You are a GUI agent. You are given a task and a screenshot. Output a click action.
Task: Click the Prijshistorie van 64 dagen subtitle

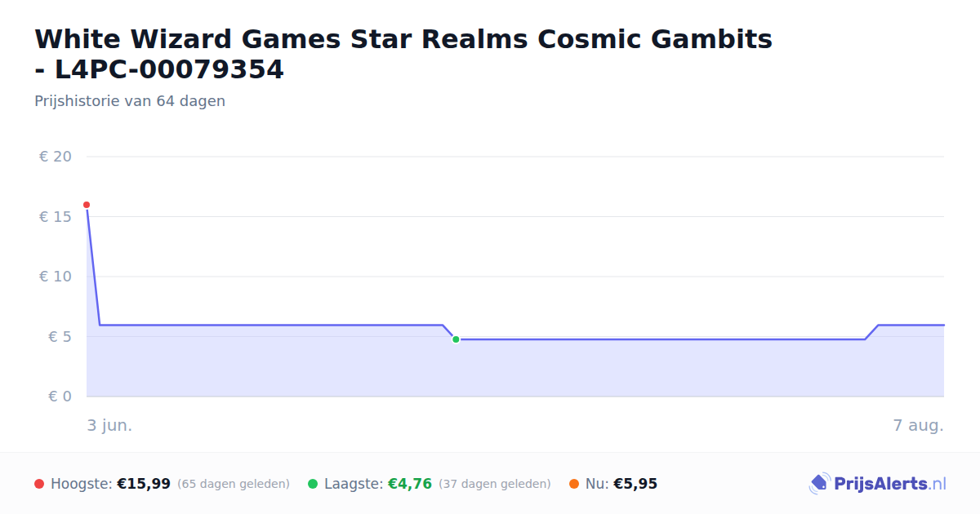pyautogui.click(x=130, y=101)
